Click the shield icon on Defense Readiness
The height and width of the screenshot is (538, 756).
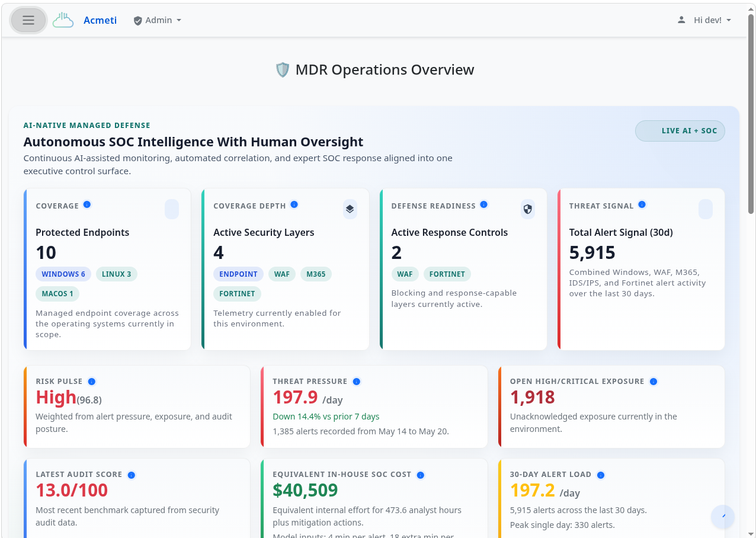(528, 209)
